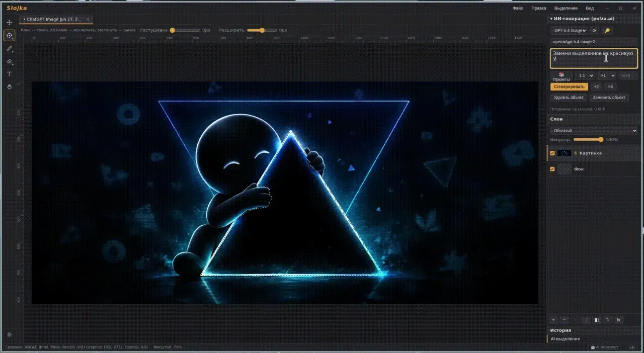Viewport: 644px width, 353px height.
Task: Toggle visibility checkbox of Фон layer
Action: pos(552,169)
